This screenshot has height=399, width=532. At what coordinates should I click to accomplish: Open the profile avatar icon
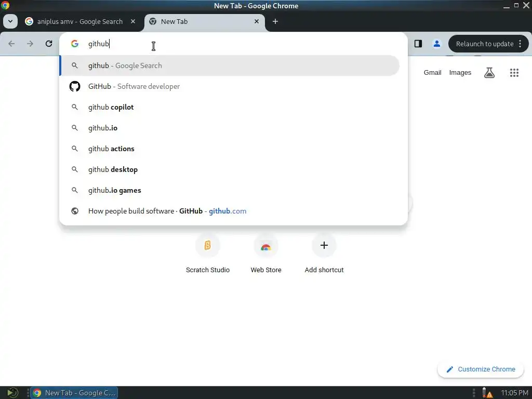(x=436, y=44)
